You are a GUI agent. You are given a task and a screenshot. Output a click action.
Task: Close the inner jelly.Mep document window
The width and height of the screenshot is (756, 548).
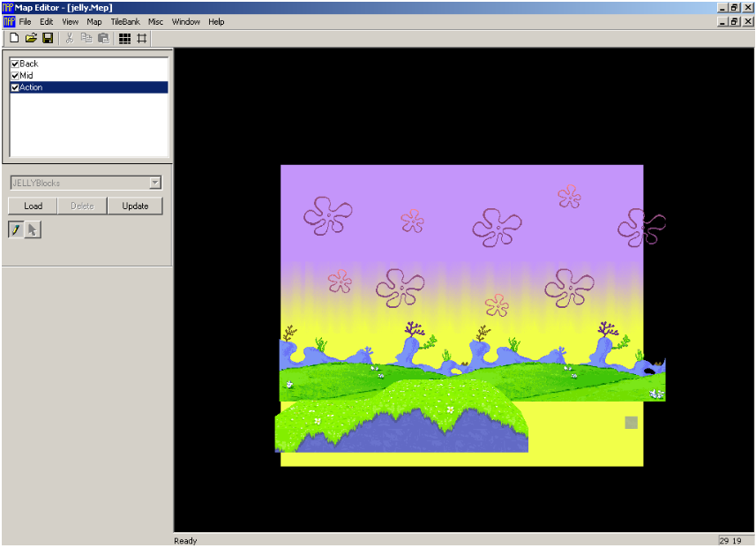coord(748,22)
